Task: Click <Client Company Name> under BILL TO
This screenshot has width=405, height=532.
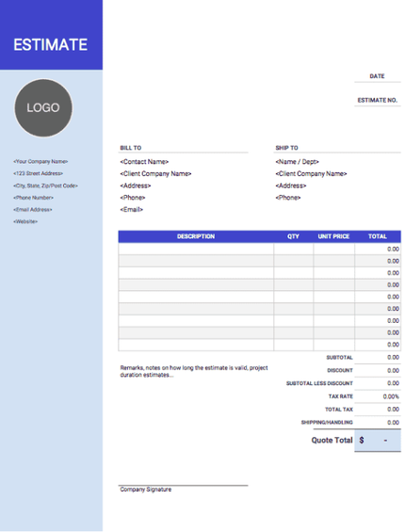Action: (x=155, y=173)
